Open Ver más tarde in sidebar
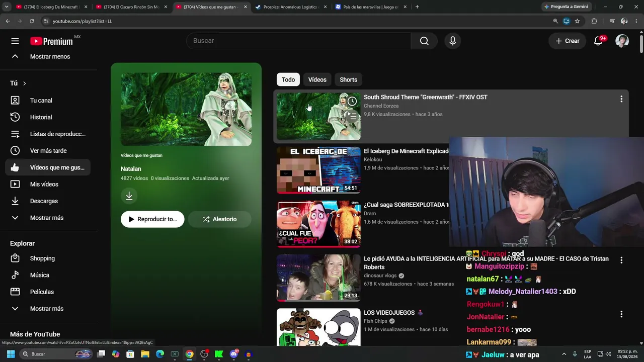The width and height of the screenshot is (644, 362). pos(48,151)
